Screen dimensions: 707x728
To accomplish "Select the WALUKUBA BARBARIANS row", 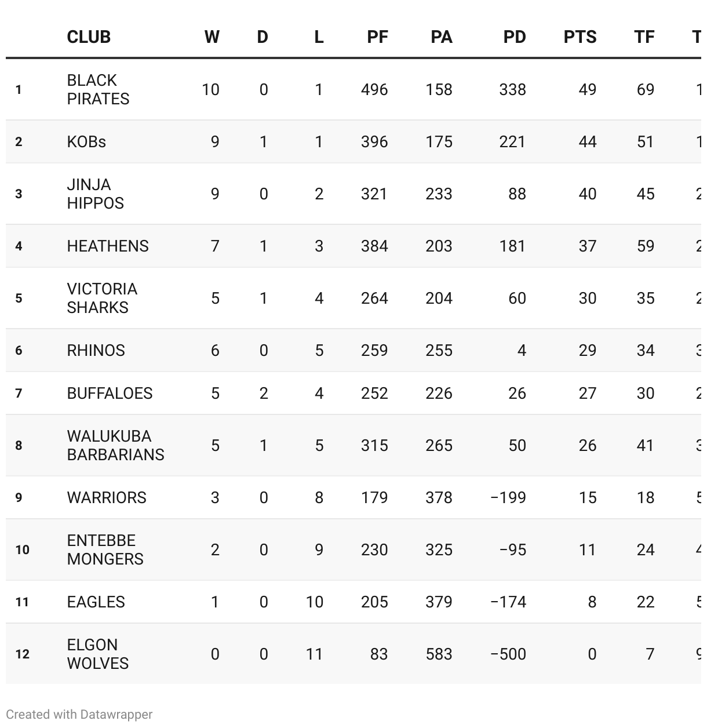I will click(x=353, y=445).
